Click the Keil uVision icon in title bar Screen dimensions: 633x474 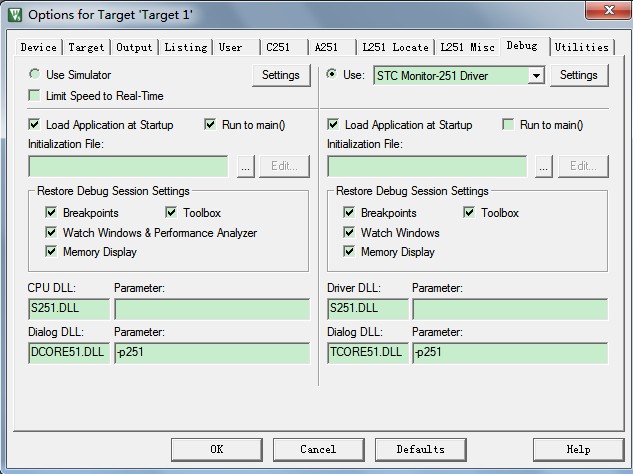[x=15, y=15]
